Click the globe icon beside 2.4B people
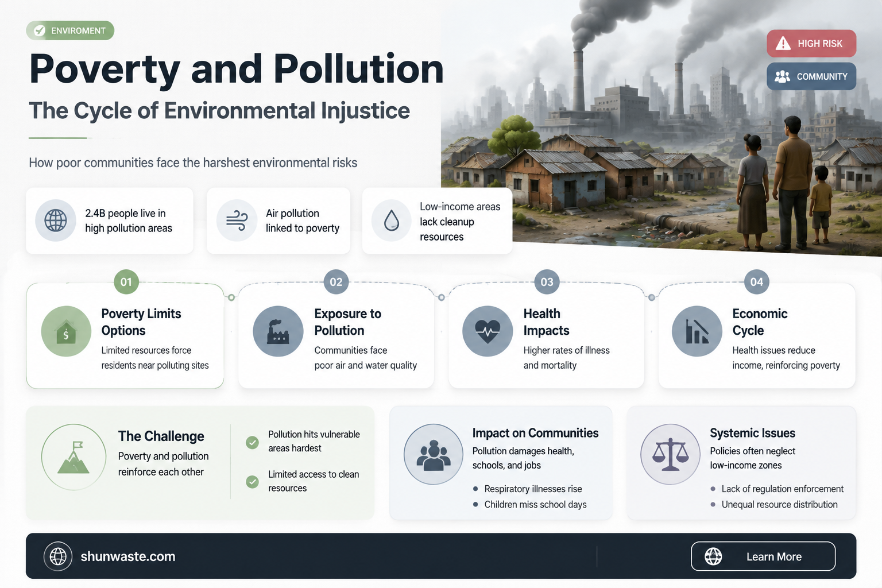 [56, 220]
